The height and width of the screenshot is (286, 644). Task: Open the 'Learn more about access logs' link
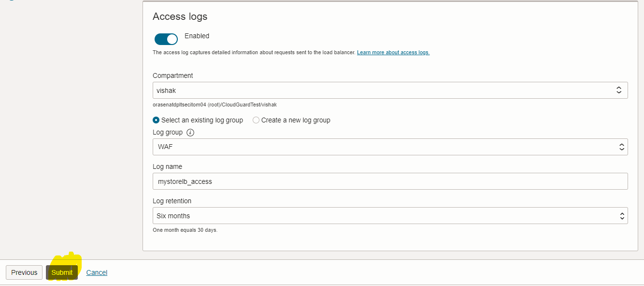393,52
